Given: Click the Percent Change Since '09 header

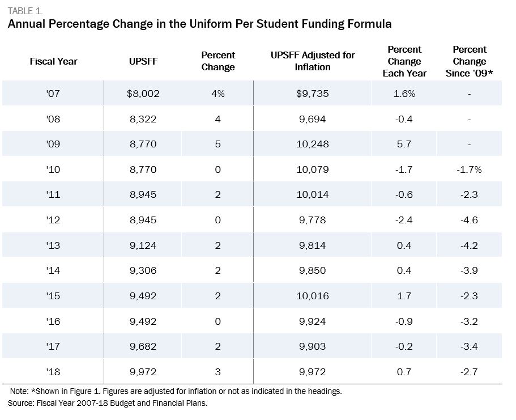Looking at the screenshot, I should point(469,61).
